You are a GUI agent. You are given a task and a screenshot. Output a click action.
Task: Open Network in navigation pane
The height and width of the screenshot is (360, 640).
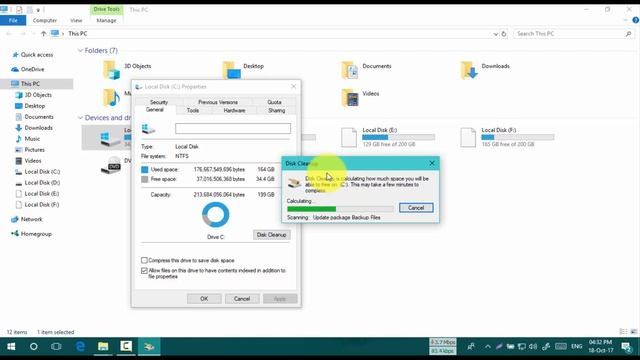tap(31, 219)
